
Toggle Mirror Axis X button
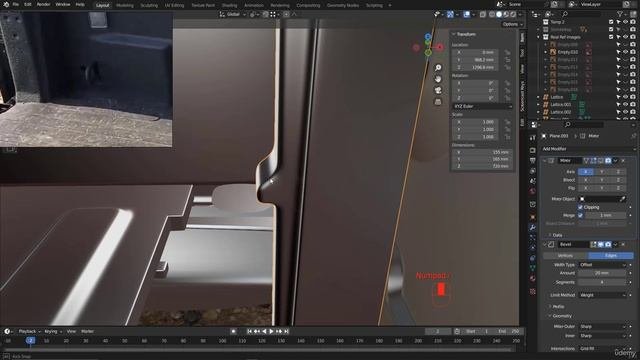coord(586,172)
